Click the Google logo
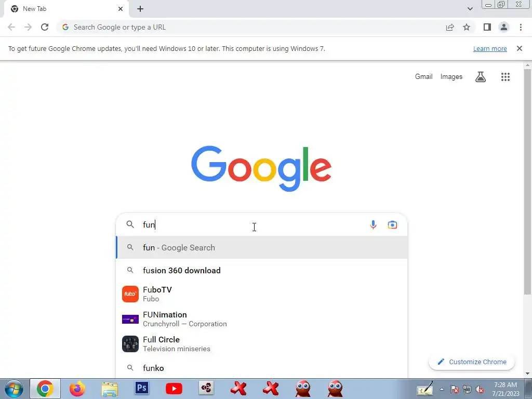This screenshot has width=532, height=399. tap(261, 169)
